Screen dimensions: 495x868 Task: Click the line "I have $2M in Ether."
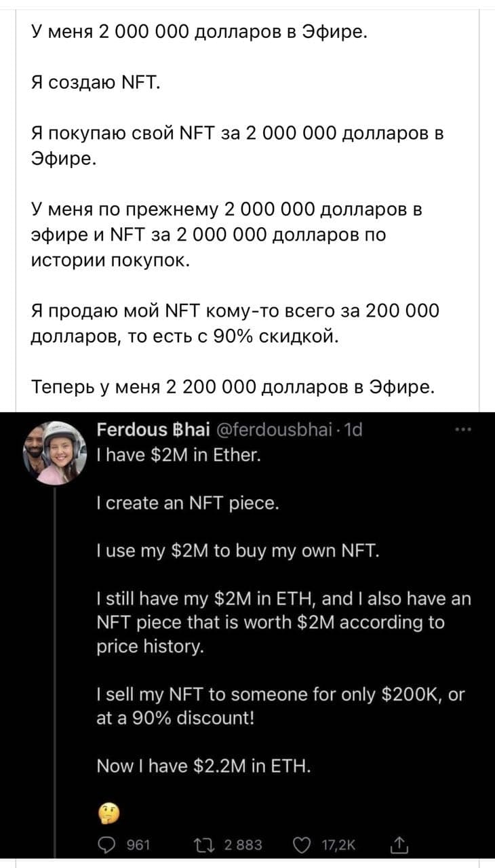pos(176,455)
